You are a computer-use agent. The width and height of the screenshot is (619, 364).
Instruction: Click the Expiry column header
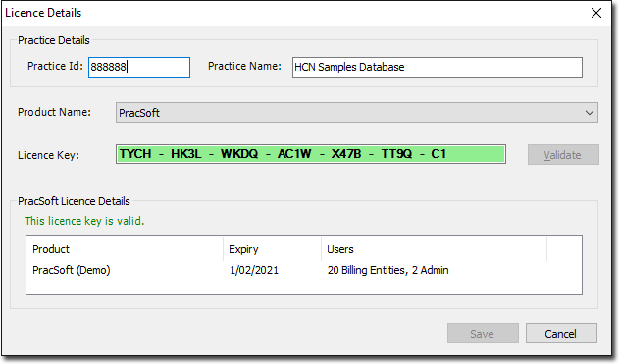click(273, 249)
